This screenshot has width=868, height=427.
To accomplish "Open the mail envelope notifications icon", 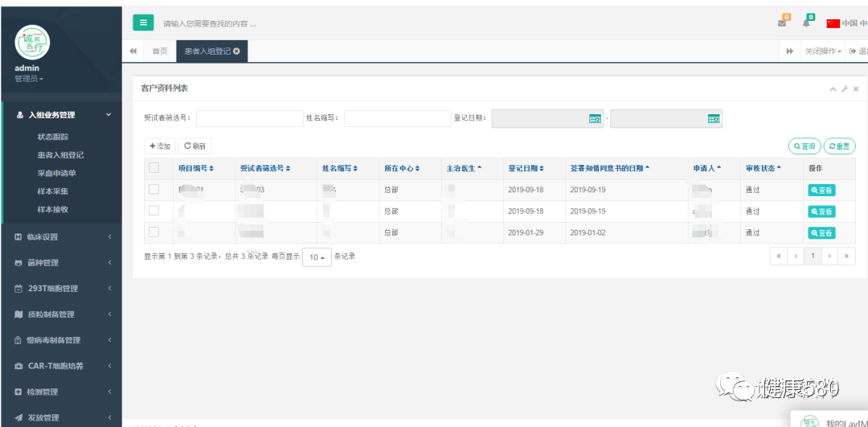I will [x=782, y=23].
